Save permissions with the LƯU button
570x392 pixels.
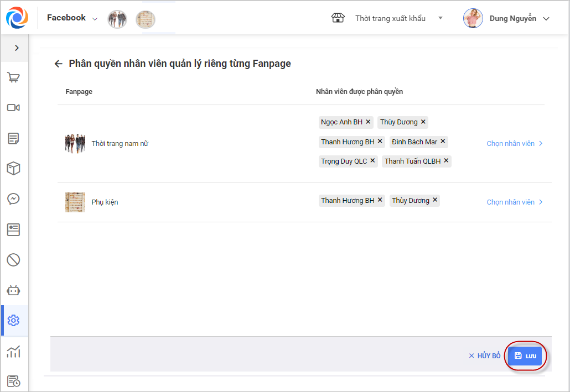(x=525, y=356)
